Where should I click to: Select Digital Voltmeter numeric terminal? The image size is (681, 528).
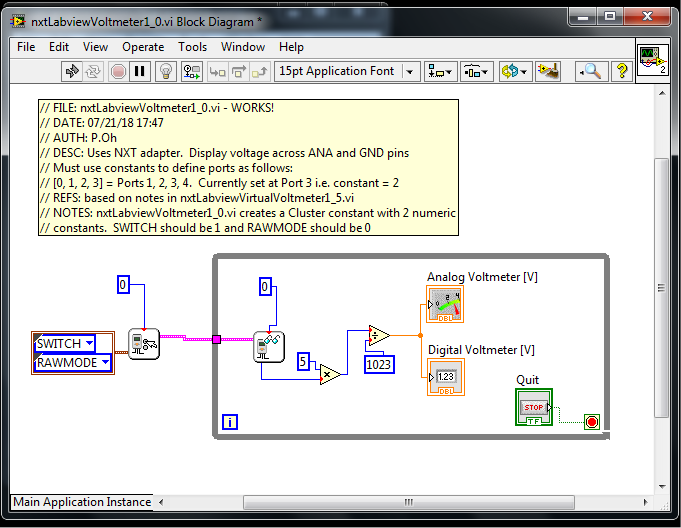(x=446, y=377)
